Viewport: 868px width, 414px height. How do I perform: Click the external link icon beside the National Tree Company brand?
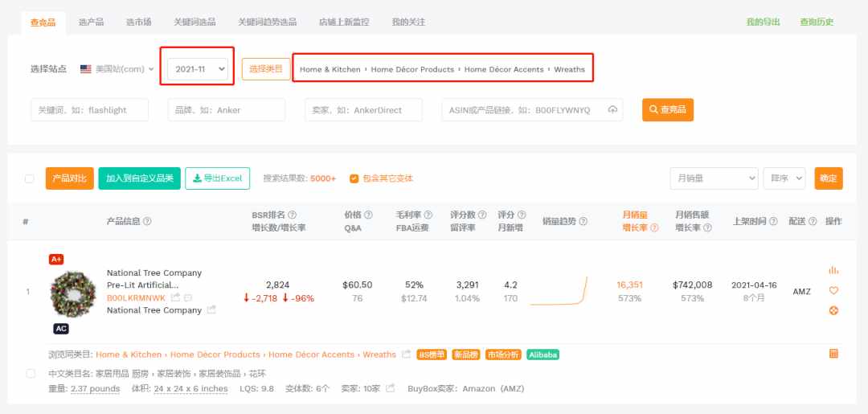coord(211,310)
